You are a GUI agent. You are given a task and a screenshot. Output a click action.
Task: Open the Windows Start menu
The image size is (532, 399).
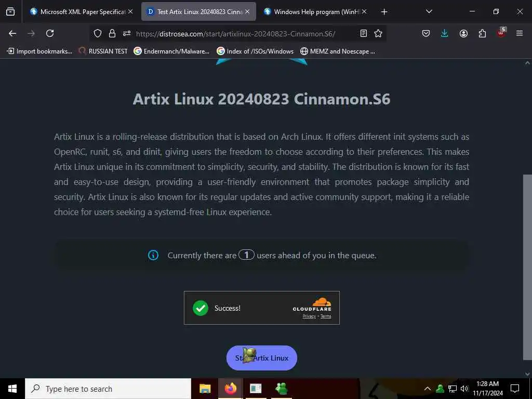tap(12, 389)
